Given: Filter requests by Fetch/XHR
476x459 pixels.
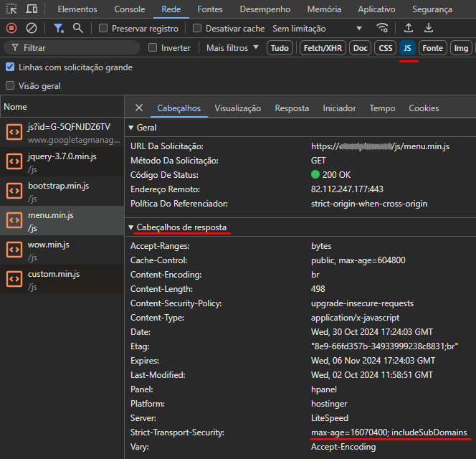Looking at the screenshot, I should 323,48.
